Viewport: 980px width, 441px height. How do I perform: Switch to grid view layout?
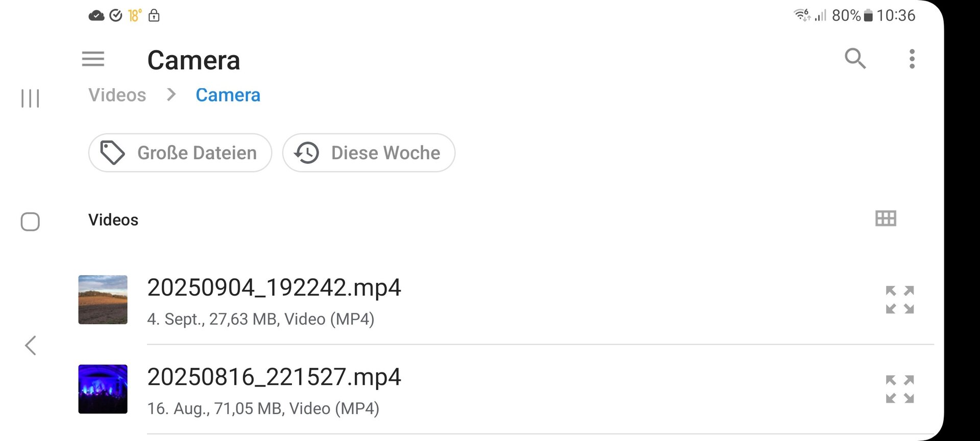pyautogui.click(x=886, y=218)
